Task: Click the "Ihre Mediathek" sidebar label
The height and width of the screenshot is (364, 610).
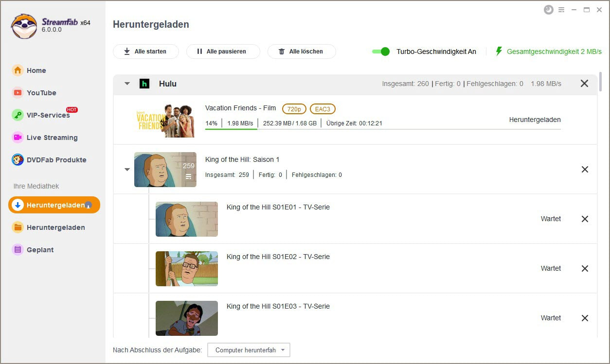Action: click(x=36, y=186)
